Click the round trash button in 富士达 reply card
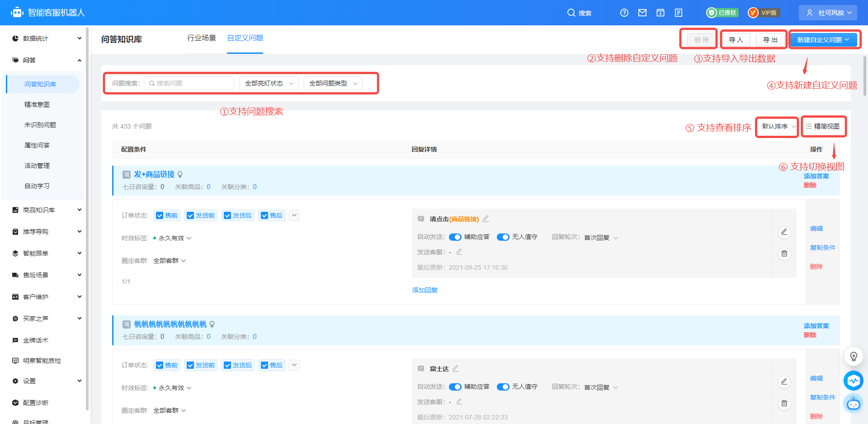This screenshot has width=868, height=424. [x=784, y=403]
